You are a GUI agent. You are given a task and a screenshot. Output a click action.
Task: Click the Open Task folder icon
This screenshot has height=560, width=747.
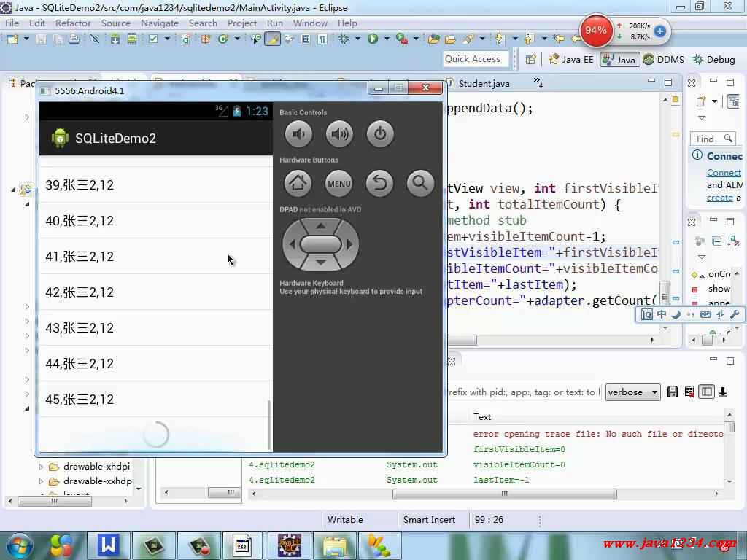[x=450, y=39]
